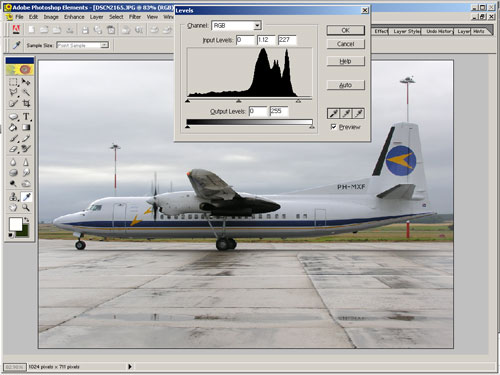Screen dimensions: 500x375
Task: Switch to the Undo History tab
Action: coord(439,31)
